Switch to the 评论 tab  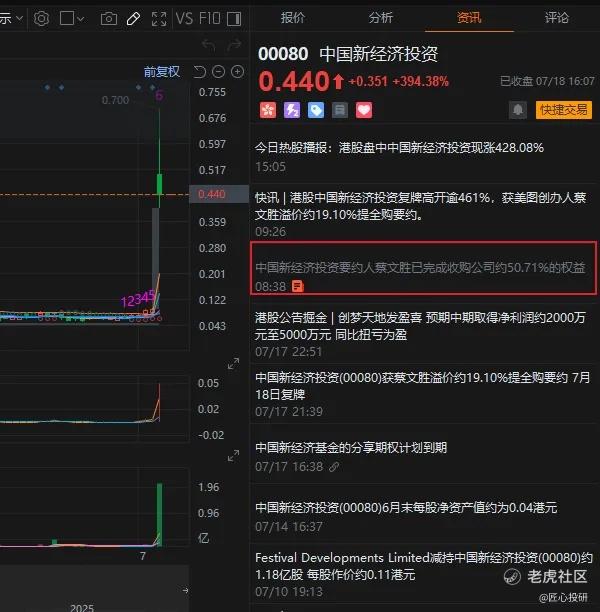point(557,18)
